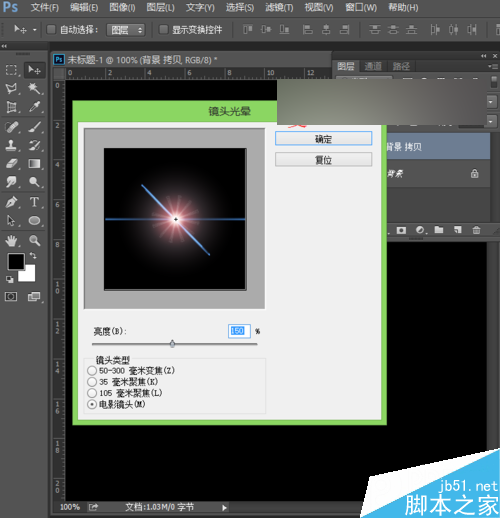Click the 复位 button
Image resolution: width=500 pixels, height=518 pixels.
click(323, 160)
